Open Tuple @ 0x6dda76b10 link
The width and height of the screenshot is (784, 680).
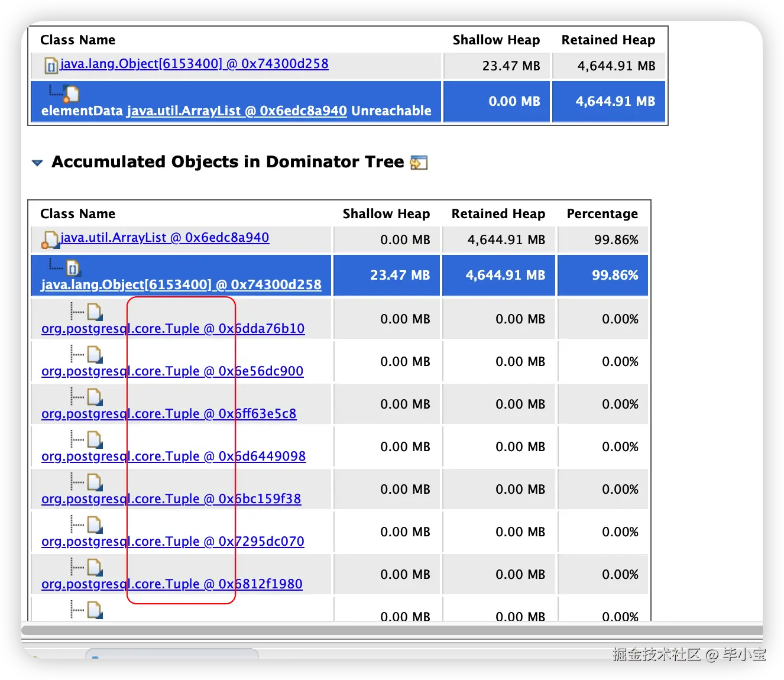click(173, 329)
